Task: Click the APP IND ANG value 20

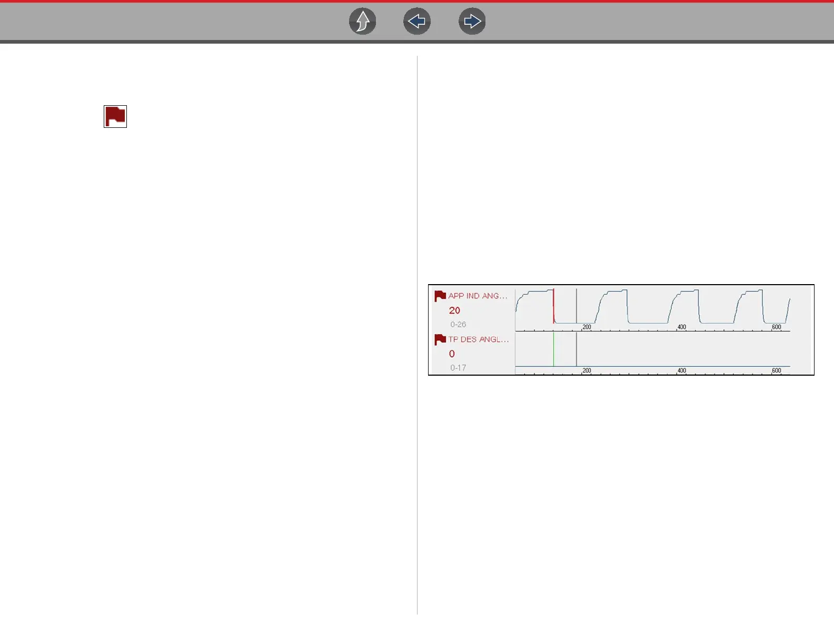Action: [x=454, y=310]
